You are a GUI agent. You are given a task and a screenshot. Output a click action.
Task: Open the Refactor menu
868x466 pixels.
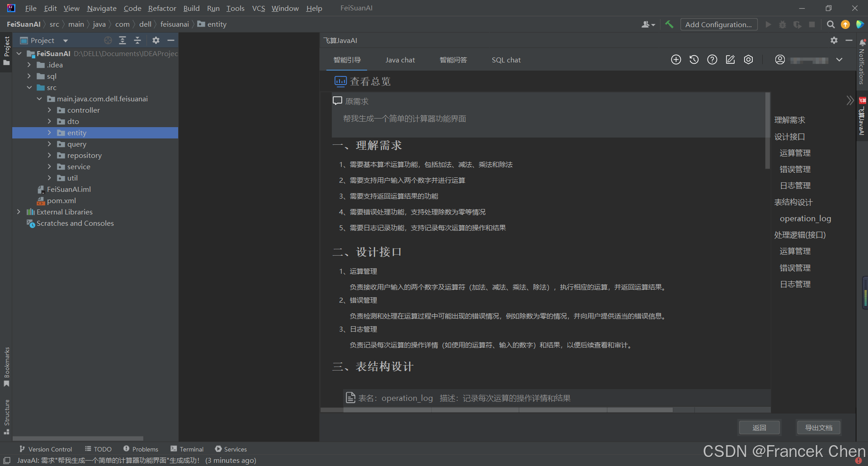coord(162,8)
